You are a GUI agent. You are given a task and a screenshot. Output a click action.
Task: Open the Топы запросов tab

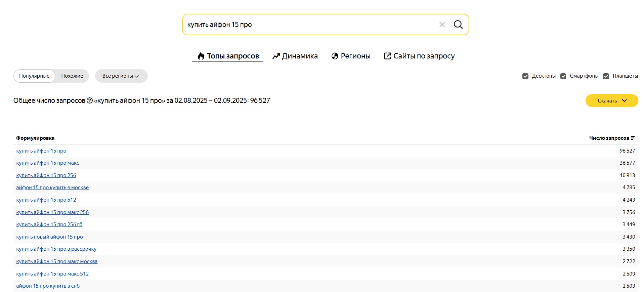(228, 56)
